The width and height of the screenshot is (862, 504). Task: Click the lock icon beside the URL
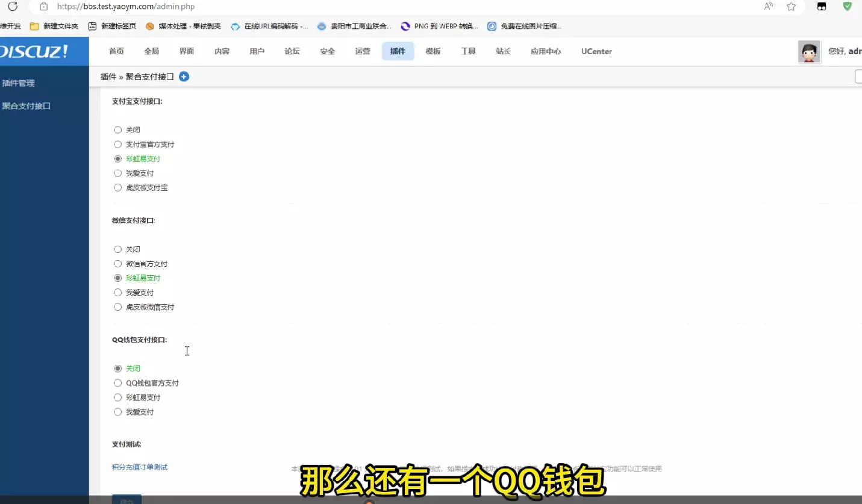coord(43,7)
